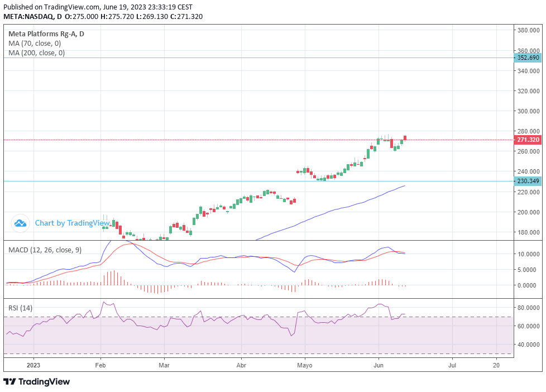Select the Meta Platforms Rg-A, D title
Screen dimensions: 546x392
point(46,34)
